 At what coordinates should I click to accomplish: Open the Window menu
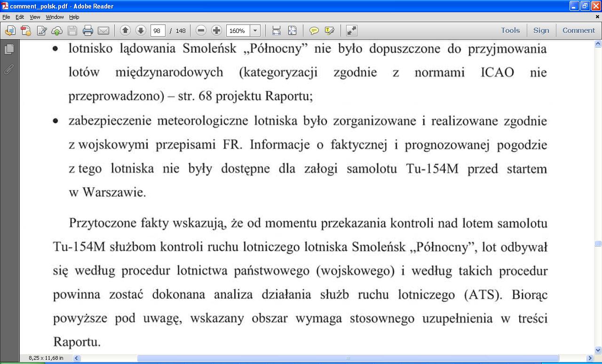click(x=55, y=16)
